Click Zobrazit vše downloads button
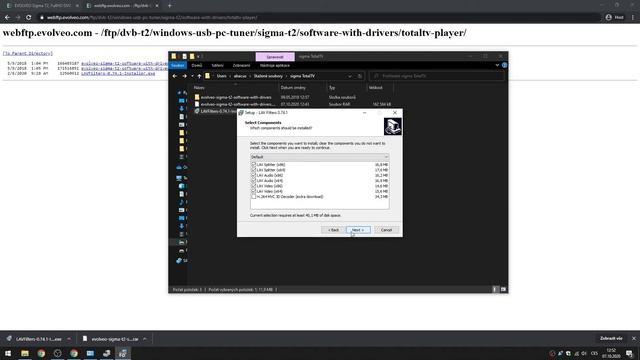The height and width of the screenshot is (360, 640). click(x=611, y=338)
